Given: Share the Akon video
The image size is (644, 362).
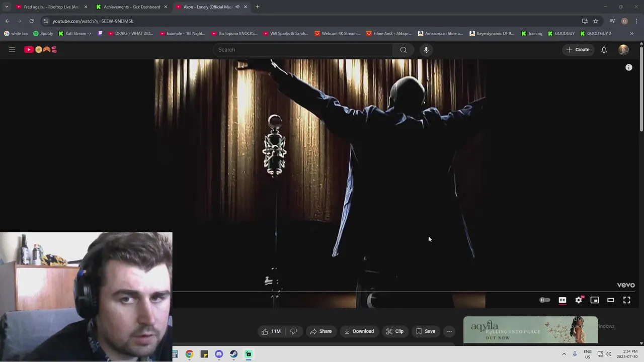Looking at the screenshot, I should (x=320, y=331).
